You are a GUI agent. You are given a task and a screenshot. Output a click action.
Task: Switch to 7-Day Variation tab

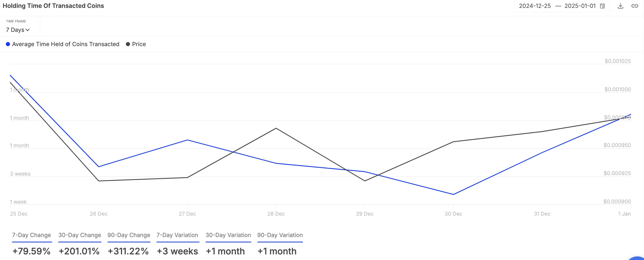pos(177,235)
